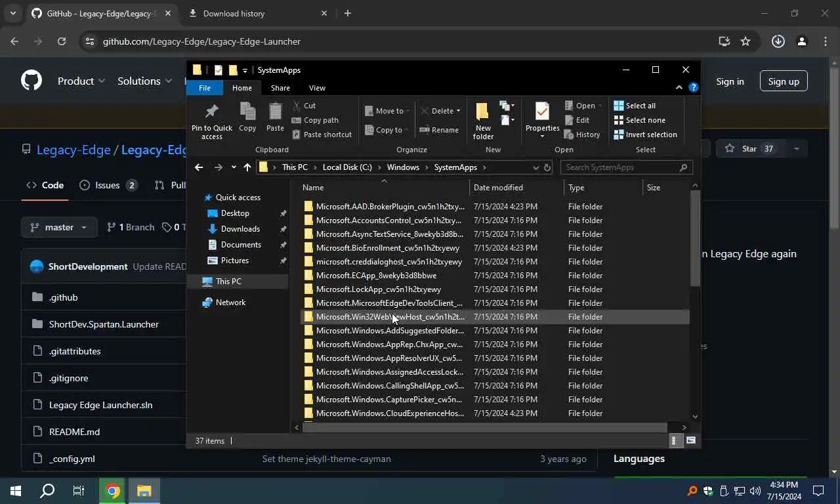Go back in File Explorer navigation
This screenshot has width=840, height=504.
199,167
